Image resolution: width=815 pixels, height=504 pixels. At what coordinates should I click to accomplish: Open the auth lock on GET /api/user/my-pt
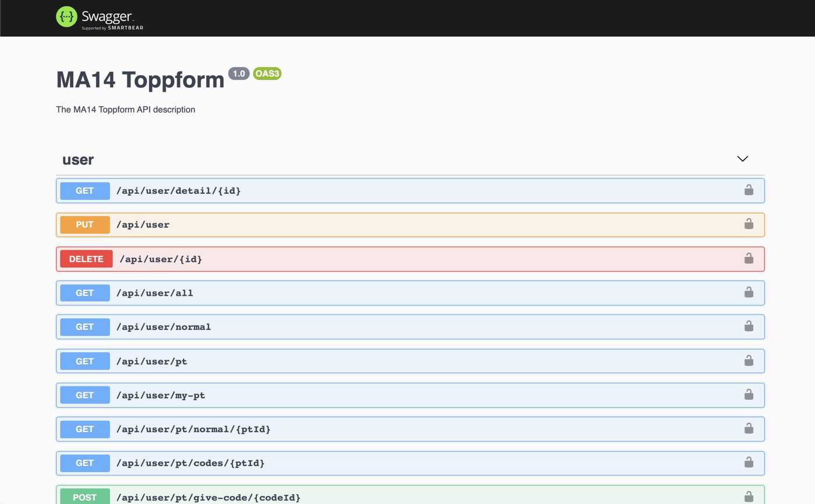click(x=749, y=395)
